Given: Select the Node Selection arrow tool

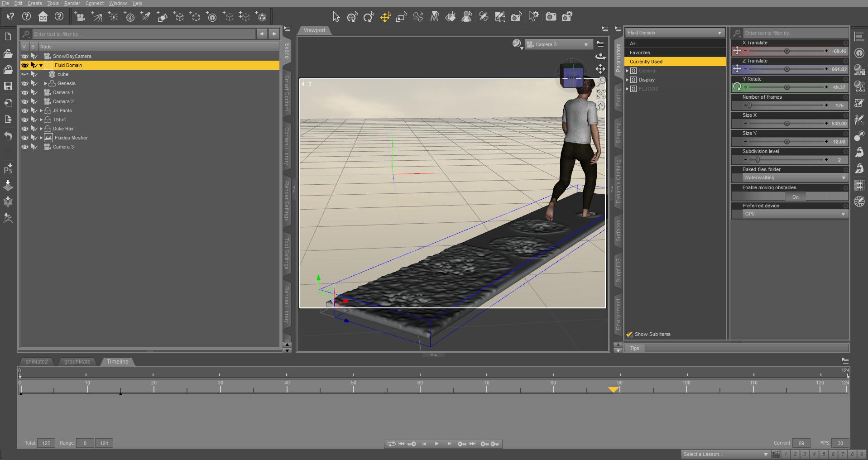Looking at the screenshot, I should pyautogui.click(x=336, y=17).
